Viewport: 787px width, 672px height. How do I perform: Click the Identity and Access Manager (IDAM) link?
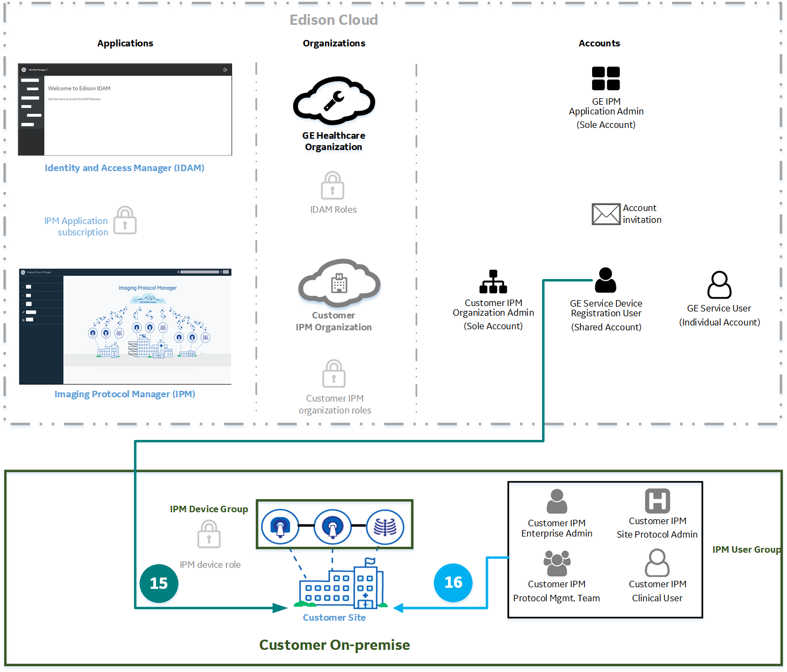124,168
